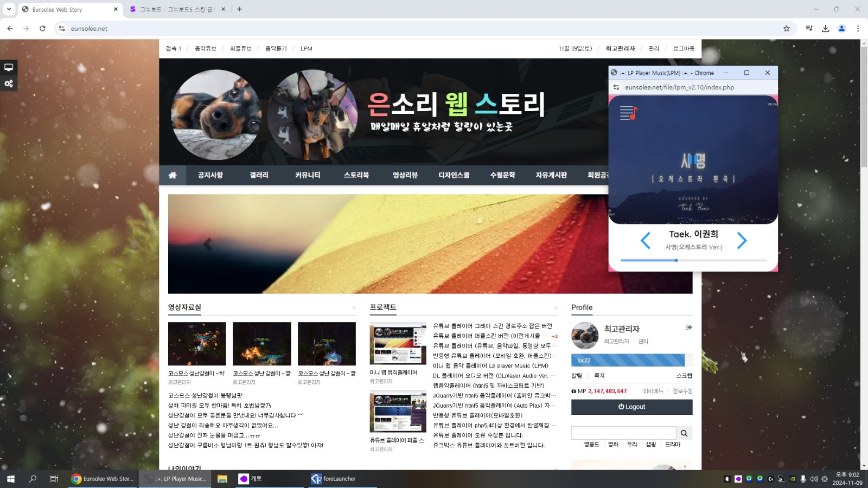Open the playlist icon in LP Player

click(628, 113)
